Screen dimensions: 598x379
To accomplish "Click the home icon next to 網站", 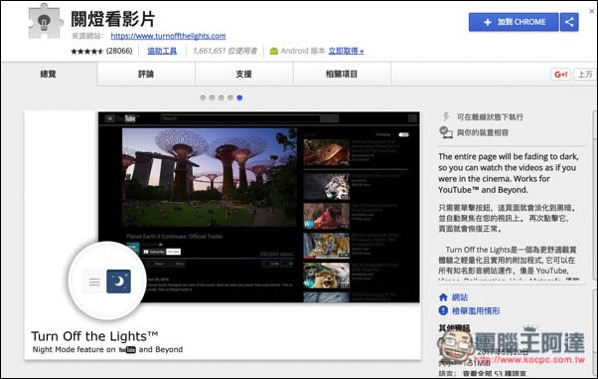I will tap(443, 297).
